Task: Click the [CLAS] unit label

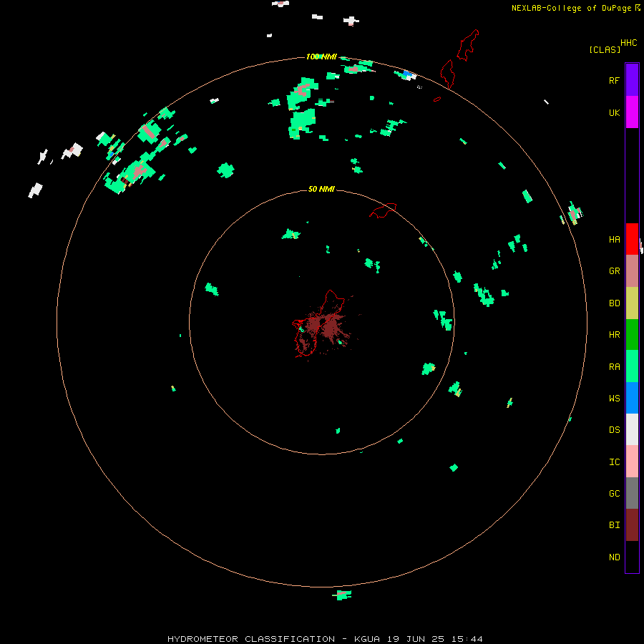Action: 605,49
